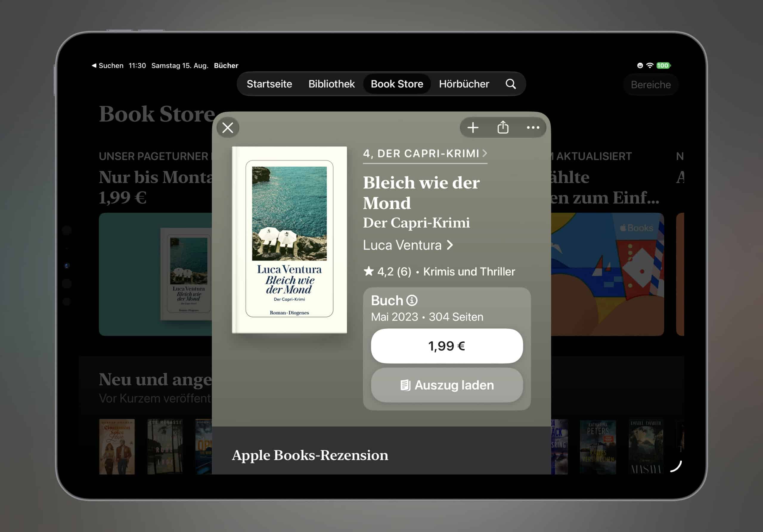The image size is (763, 532).
Task: Tap the title 'Bleich wie der Mond'
Action: [421, 193]
